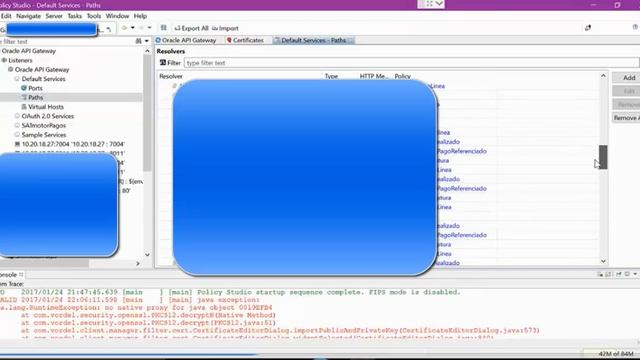Click the Add button
This screenshot has width=640, height=360.
[x=626, y=78]
